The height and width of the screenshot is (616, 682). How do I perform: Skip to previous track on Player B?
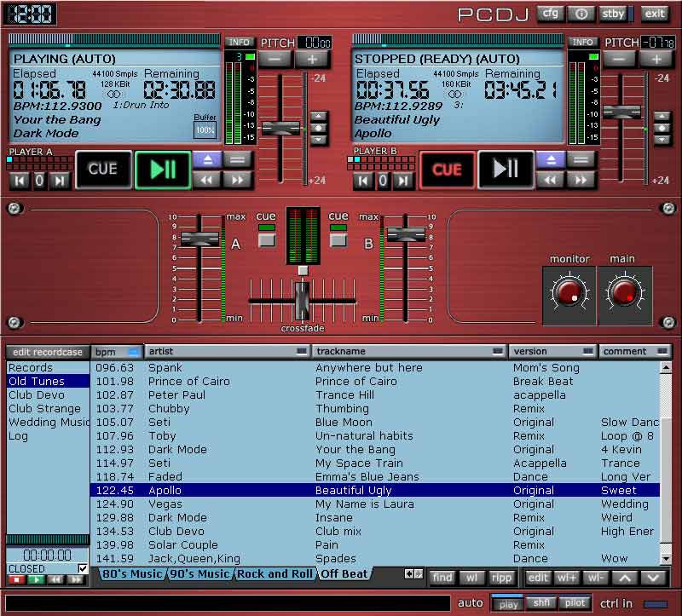(x=363, y=181)
